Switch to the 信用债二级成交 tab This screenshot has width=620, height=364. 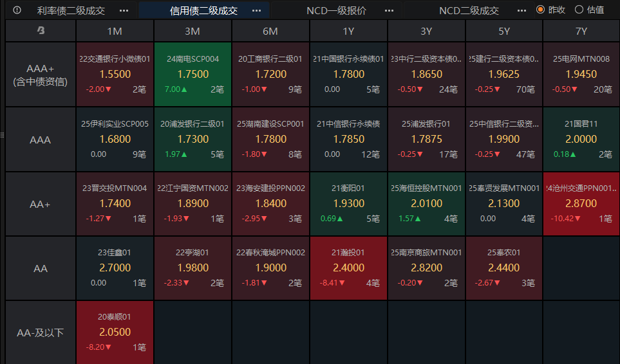pos(203,11)
